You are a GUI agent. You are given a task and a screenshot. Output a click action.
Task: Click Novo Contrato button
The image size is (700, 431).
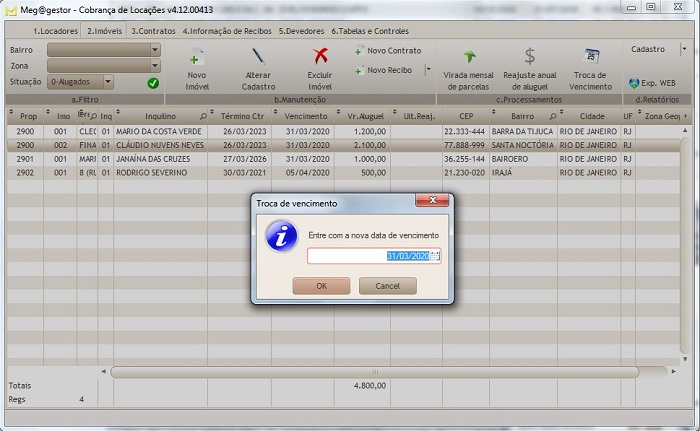[x=388, y=50]
